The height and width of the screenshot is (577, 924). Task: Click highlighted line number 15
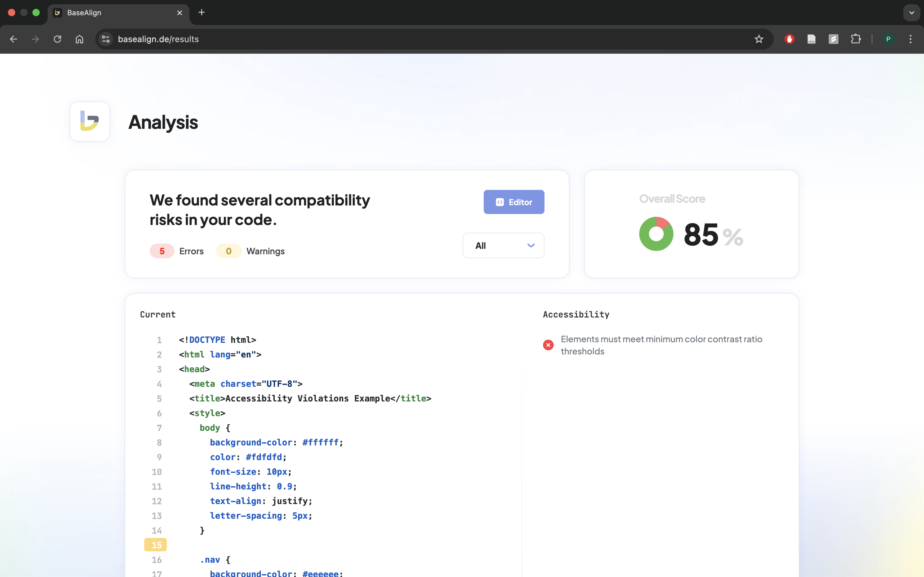tap(156, 545)
